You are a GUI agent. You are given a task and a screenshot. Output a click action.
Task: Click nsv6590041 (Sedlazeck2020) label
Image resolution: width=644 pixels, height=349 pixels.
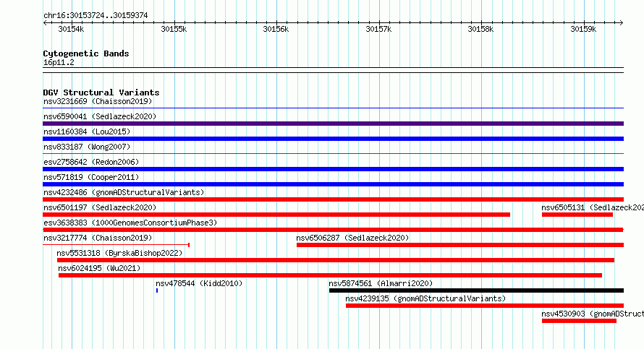click(x=100, y=116)
